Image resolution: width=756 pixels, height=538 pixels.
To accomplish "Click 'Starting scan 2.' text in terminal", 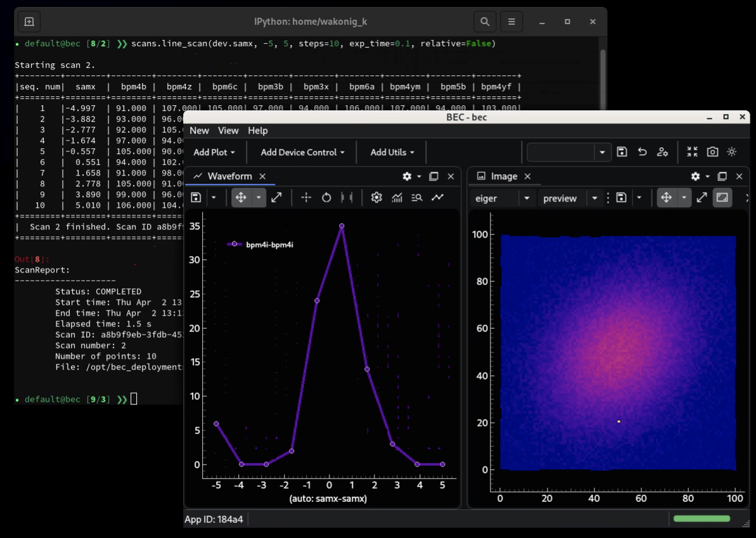I will pyautogui.click(x=55, y=65).
